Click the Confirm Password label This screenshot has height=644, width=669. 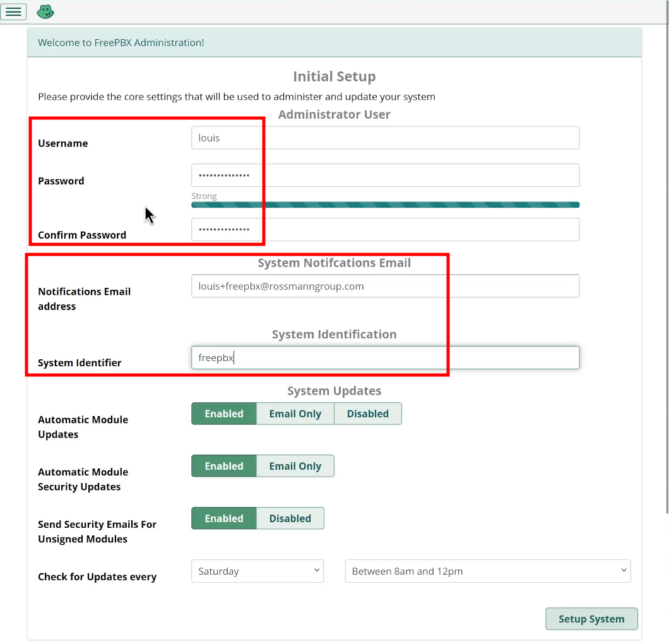pyautogui.click(x=82, y=235)
